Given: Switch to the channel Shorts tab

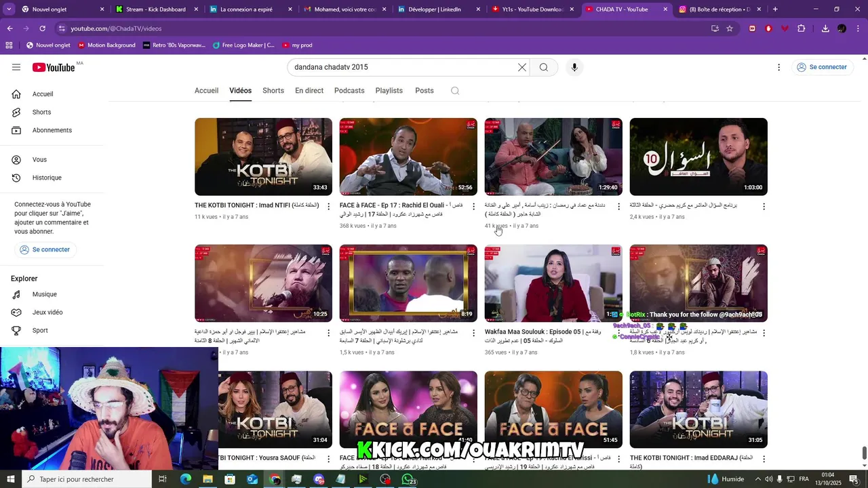Looking at the screenshot, I should (273, 91).
